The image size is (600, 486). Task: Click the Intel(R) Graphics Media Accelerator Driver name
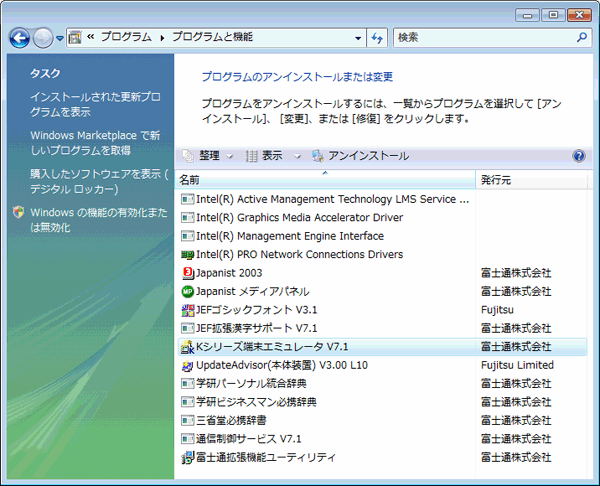(300, 217)
